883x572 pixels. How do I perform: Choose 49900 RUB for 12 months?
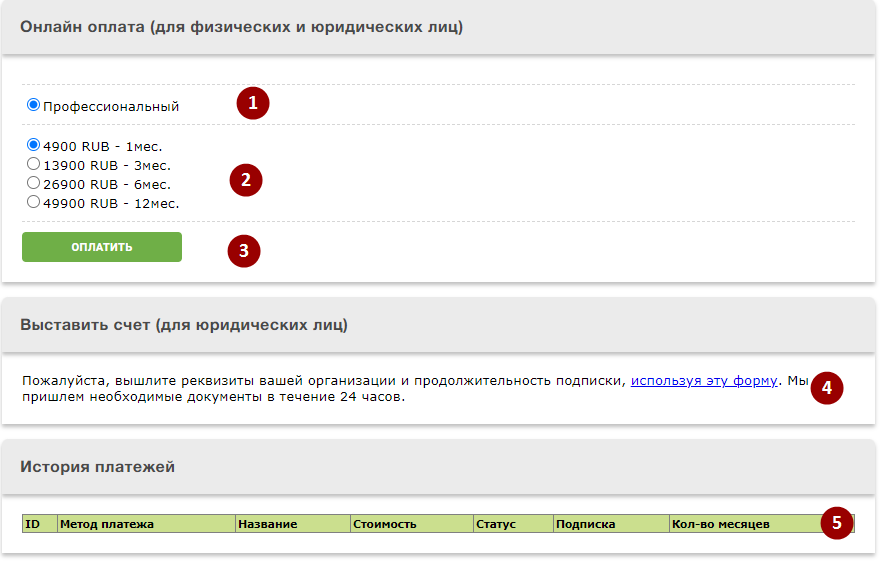click(x=33, y=202)
